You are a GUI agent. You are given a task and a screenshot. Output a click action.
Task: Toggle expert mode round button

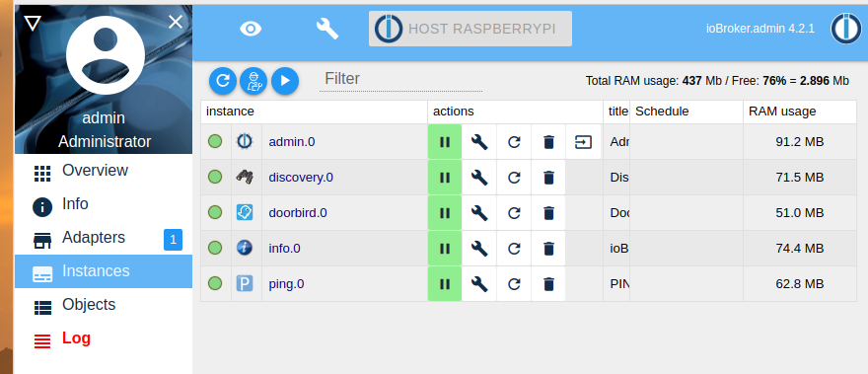pyautogui.click(x=253, y=81)
